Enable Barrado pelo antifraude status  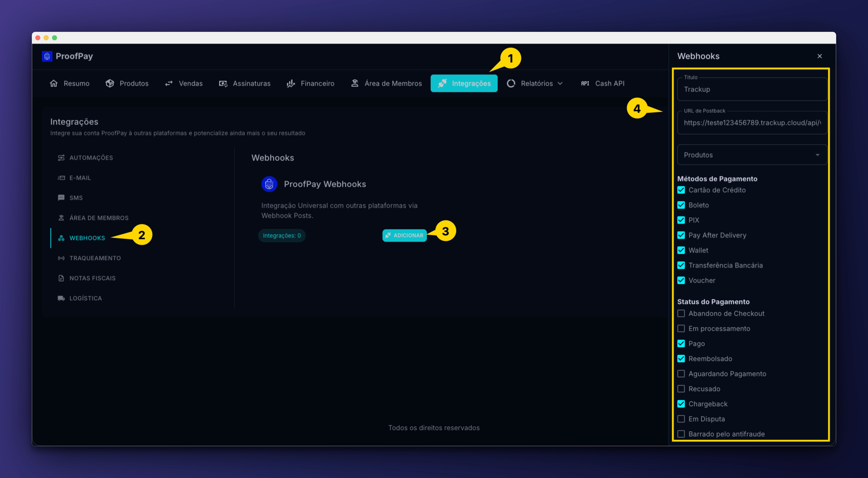click(681, 434)
